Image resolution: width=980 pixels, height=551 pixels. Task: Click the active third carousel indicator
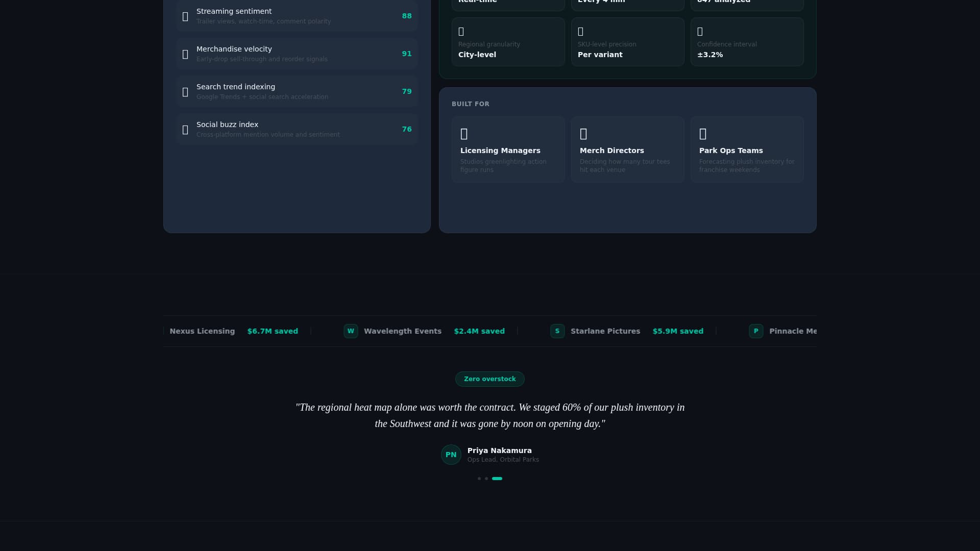(x=497, y=479)
